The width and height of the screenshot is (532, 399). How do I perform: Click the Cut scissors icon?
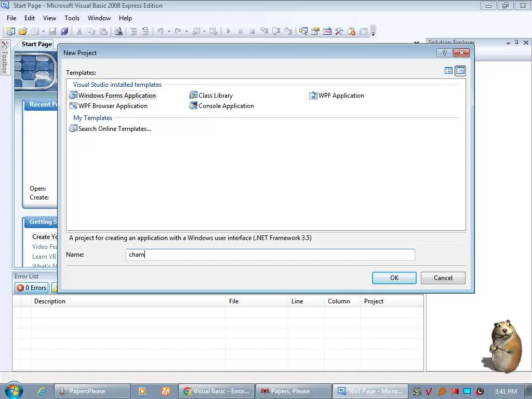pyautogui.click(x=79, y=31)
